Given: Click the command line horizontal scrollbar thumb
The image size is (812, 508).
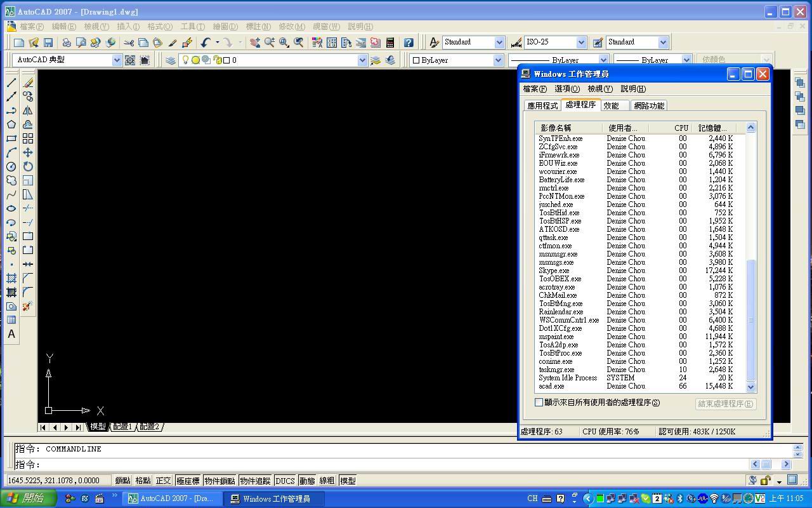Looking at the screenshot, I should click(x=766, y=464).
